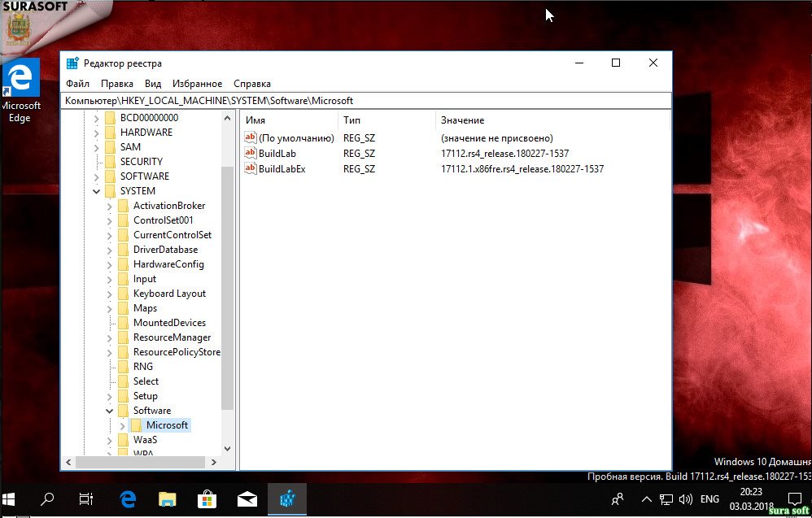This screenshot has height=518, width=812.
Task: Click the ENG language indicator in tray
Action: (x=709, y=498)
